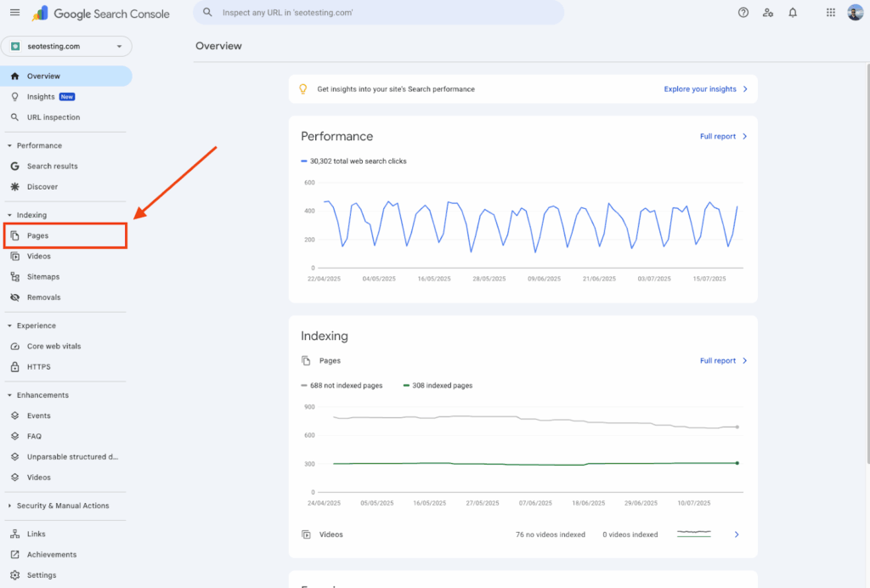
Task: Click 308 indexed pages legend
Action: coord(438,386)
